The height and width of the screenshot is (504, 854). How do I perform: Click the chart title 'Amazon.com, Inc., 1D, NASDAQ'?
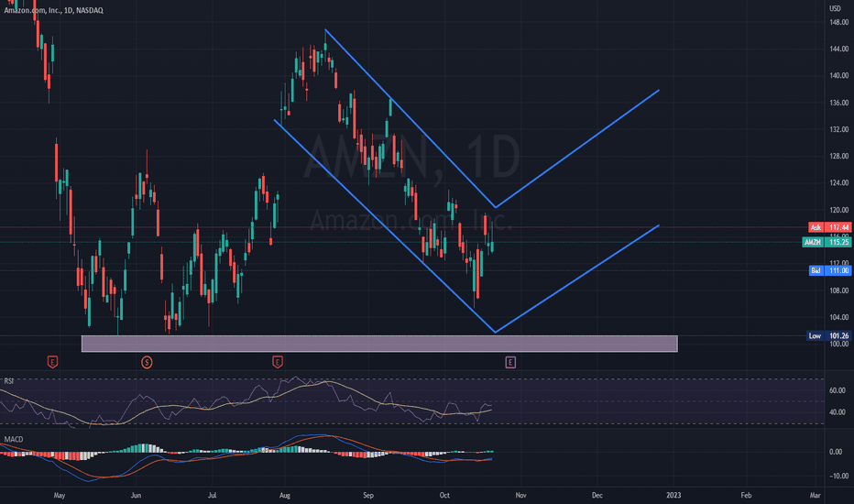[x=53, y=10]
